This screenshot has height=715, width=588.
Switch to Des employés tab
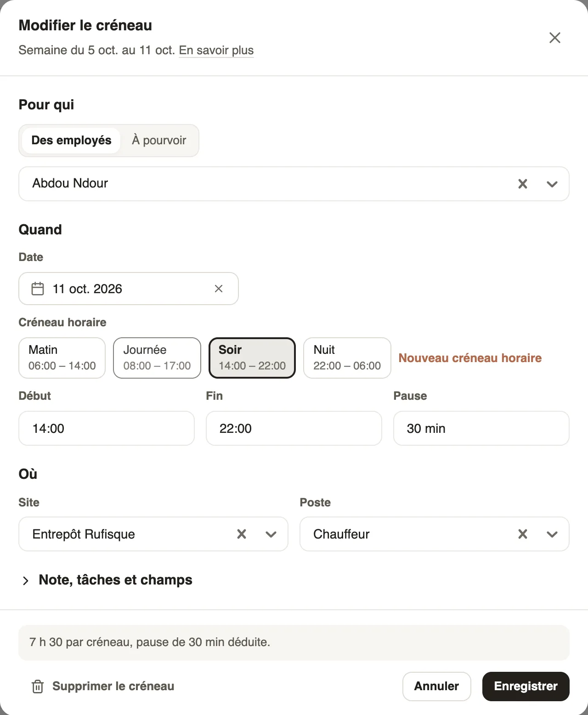71,140
